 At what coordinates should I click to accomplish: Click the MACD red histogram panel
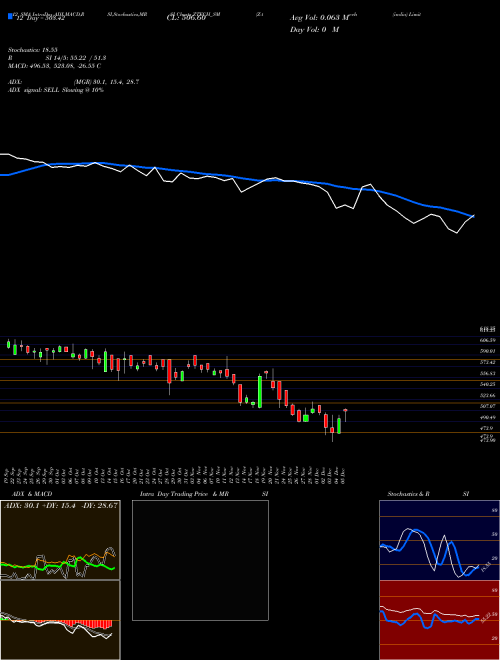point(60,620)
